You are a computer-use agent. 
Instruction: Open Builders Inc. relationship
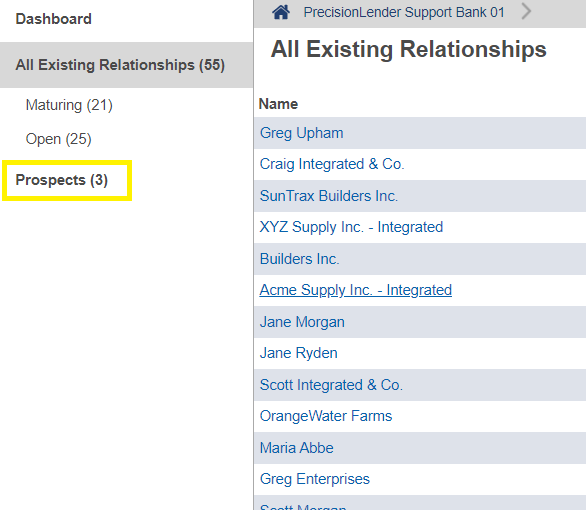pyautogui.click(x=299, y=259)
